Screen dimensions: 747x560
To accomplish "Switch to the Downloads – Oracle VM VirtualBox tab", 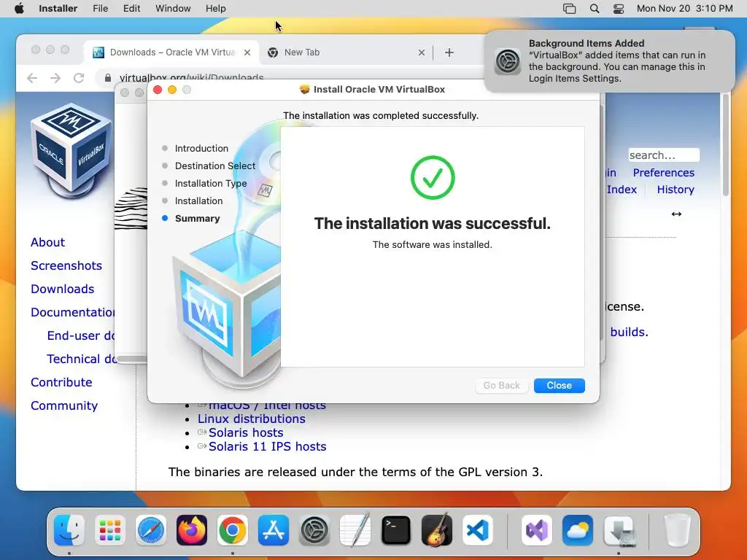I will coord(172,52).
